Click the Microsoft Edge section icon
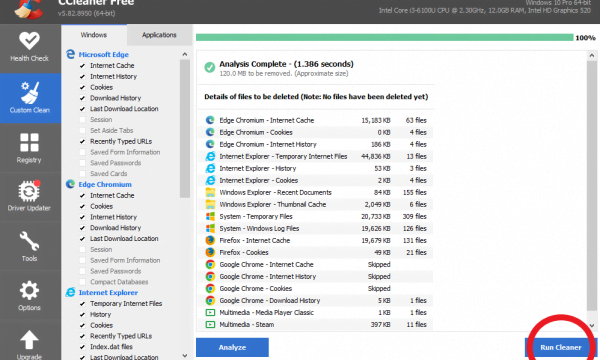Screen dimensions: 600x360 70,54
